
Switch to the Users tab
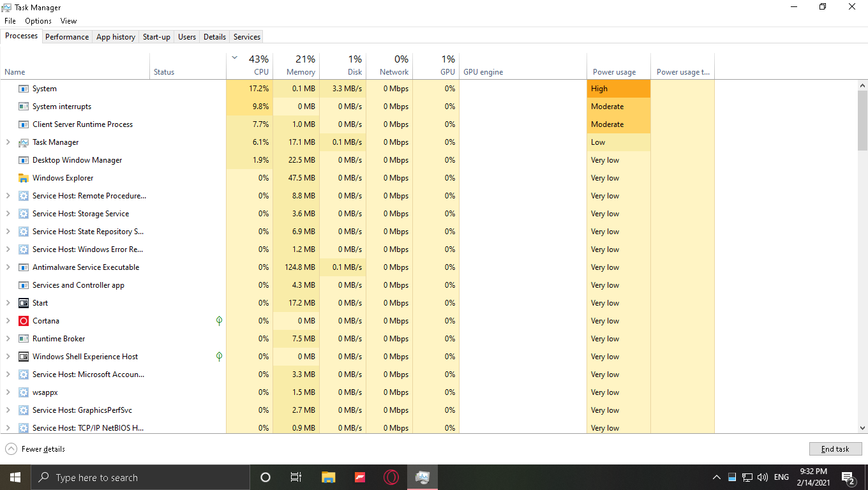pyautogui.click(x=187, y=37)
